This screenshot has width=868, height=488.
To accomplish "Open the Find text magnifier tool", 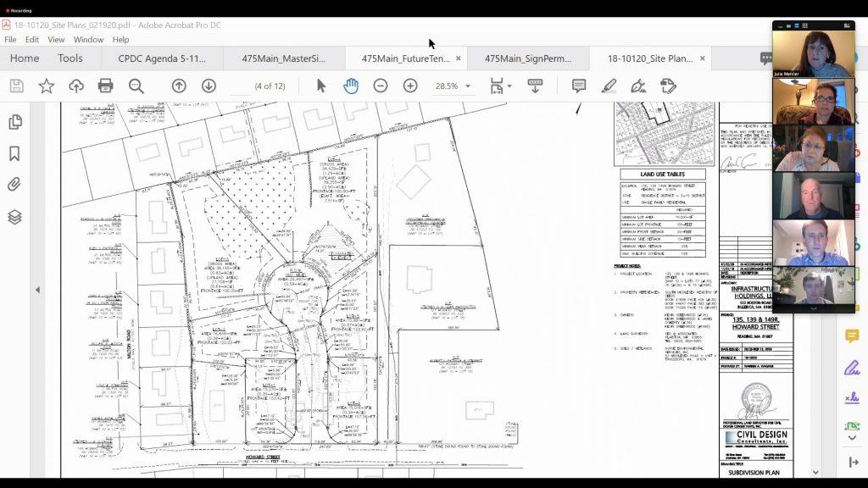I will click(x=136, y=86).
